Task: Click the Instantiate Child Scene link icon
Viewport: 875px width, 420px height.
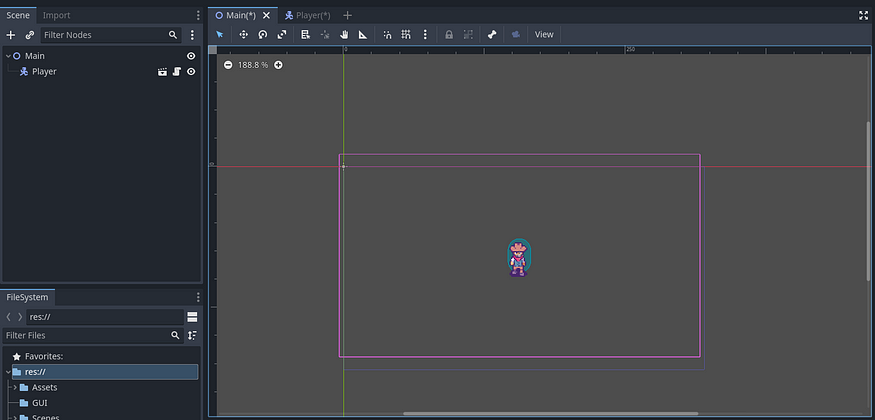Action: coord(30,35)
